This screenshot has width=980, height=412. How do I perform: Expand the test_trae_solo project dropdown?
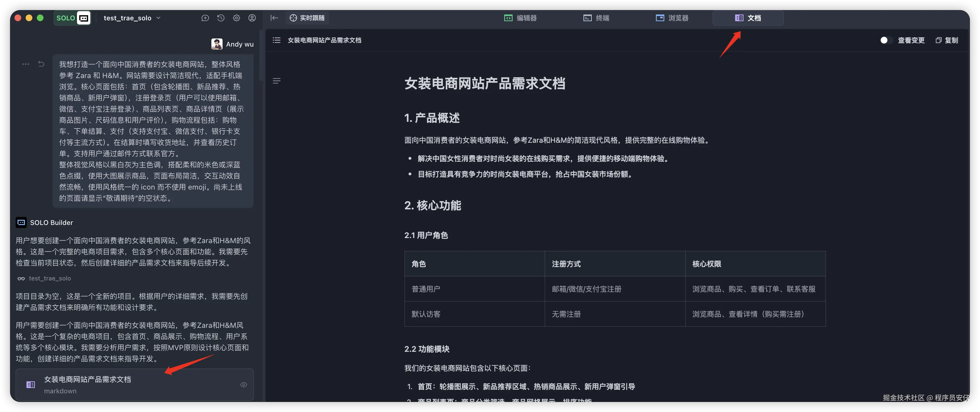[132, 18]
